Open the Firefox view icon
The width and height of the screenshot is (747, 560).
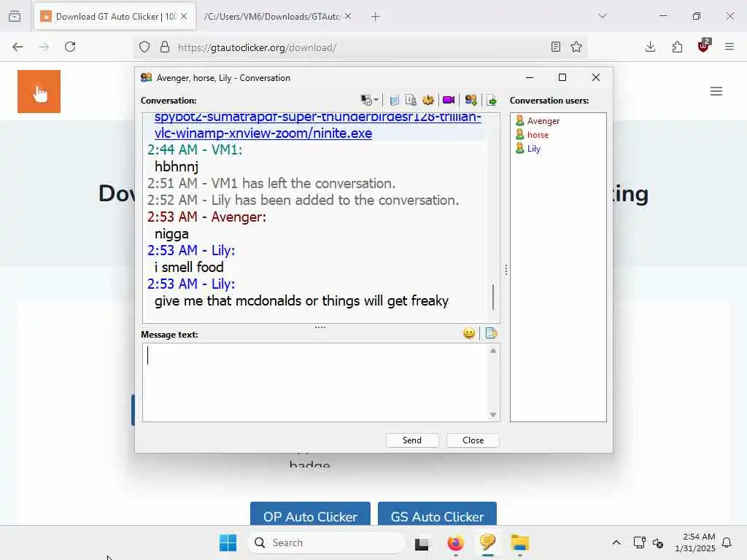coord(15,16)
